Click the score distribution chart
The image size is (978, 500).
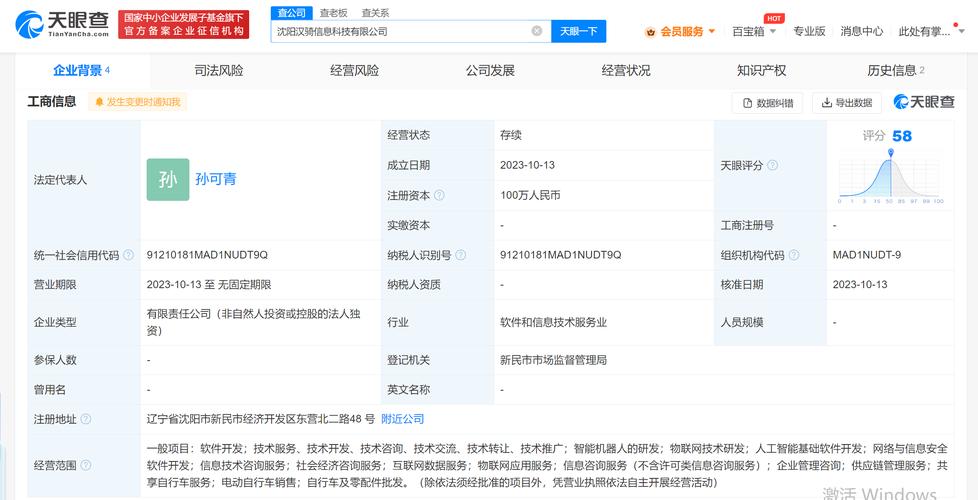tap(890, 178)
